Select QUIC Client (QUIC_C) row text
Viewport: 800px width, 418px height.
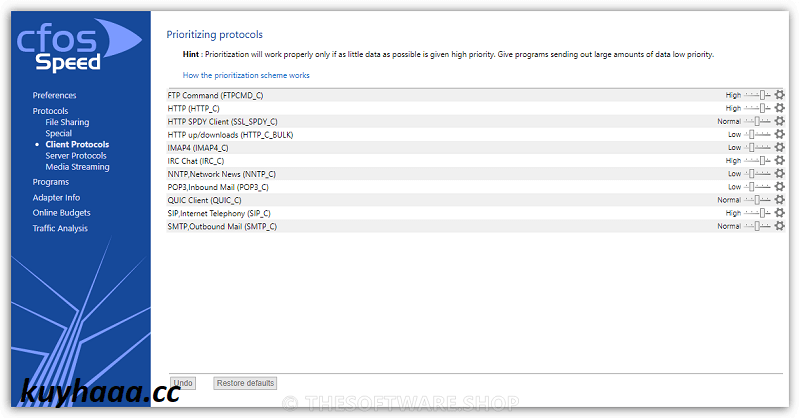pos(205,200)
